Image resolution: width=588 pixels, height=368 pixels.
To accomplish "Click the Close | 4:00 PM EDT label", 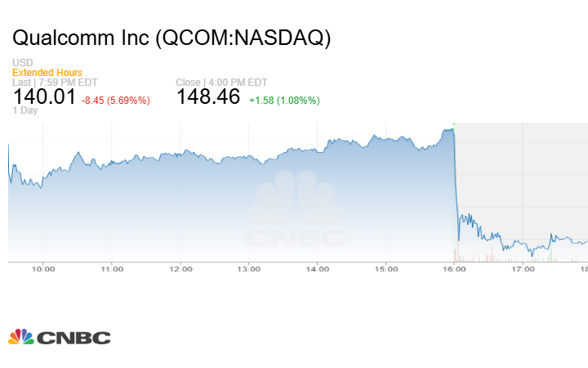I will click(x=220, y=83).
